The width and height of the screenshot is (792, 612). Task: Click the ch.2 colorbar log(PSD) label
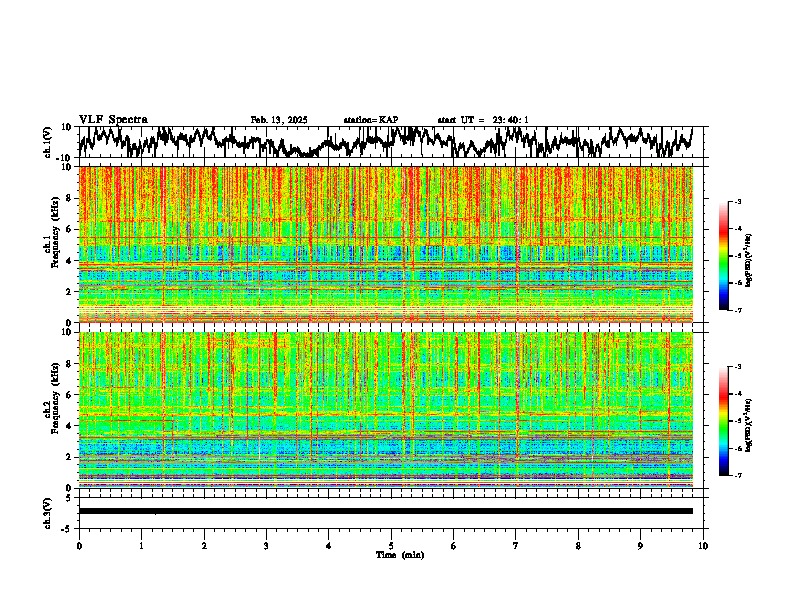tap(749, 425)
